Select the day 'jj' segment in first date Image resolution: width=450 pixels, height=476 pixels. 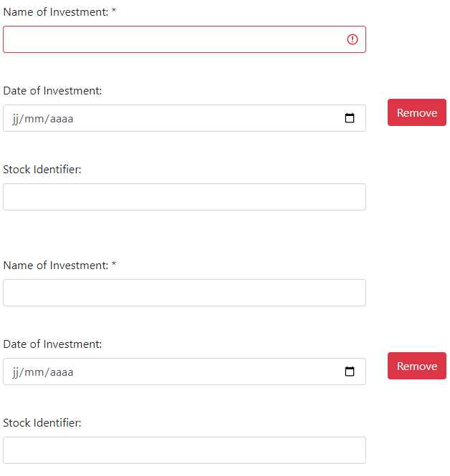(16, 119)
